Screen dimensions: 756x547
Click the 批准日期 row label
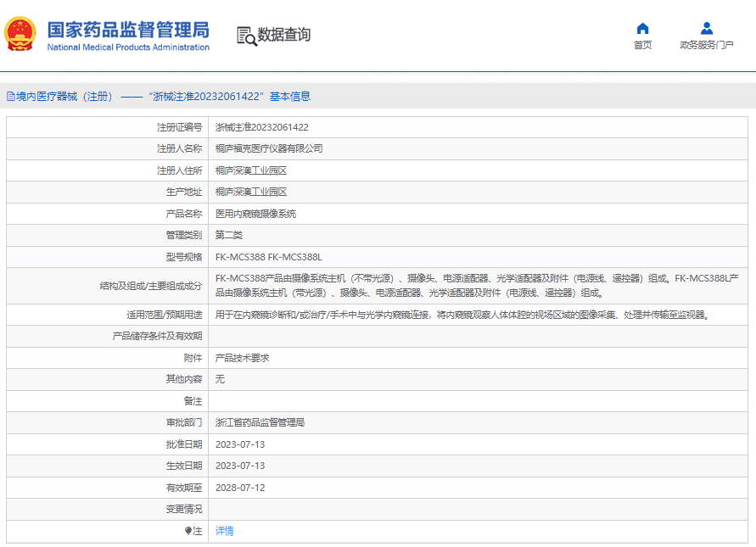[x=184, y=444]
